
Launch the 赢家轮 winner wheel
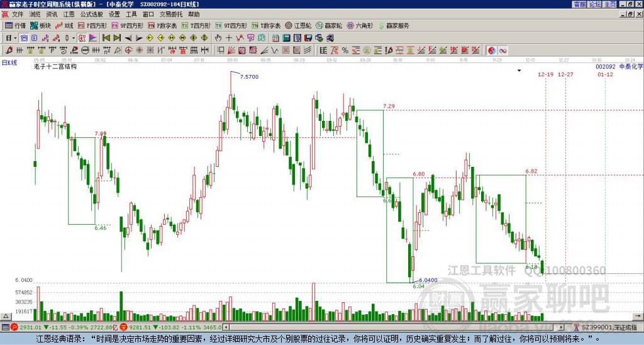pyautogui.click(x=329, y=25)
